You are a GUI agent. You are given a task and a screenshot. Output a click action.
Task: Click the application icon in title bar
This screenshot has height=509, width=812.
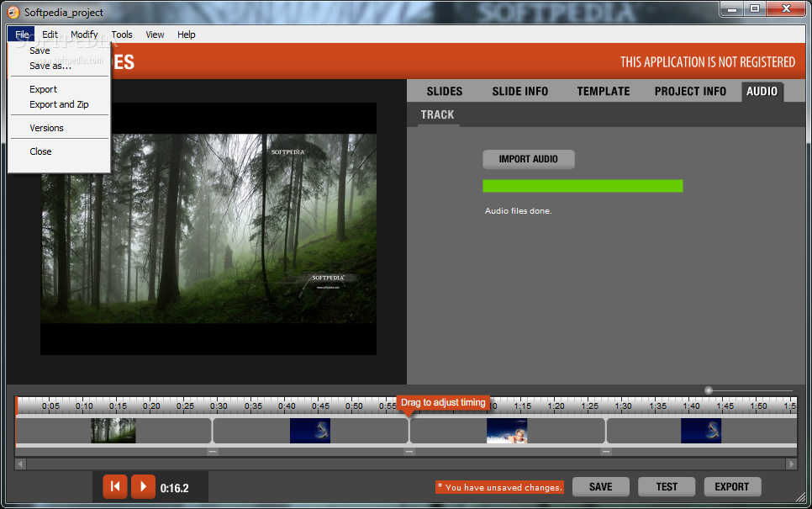13,12
